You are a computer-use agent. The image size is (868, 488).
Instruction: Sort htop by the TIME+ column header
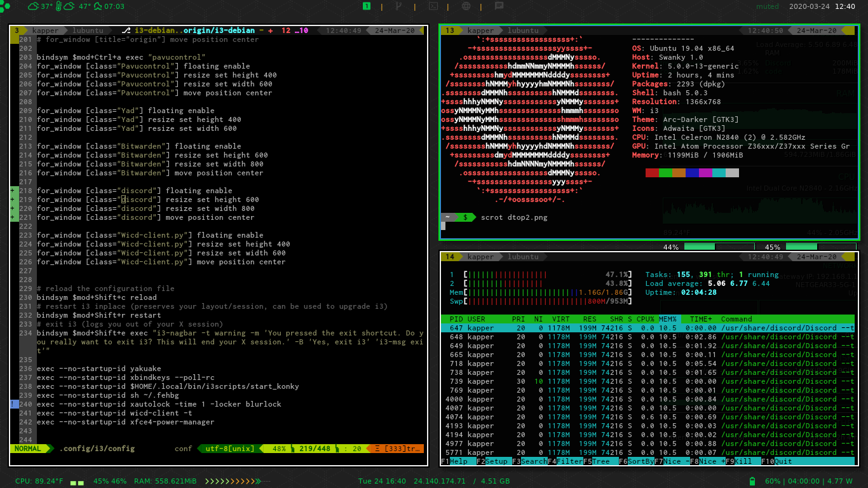click(701, 319)
